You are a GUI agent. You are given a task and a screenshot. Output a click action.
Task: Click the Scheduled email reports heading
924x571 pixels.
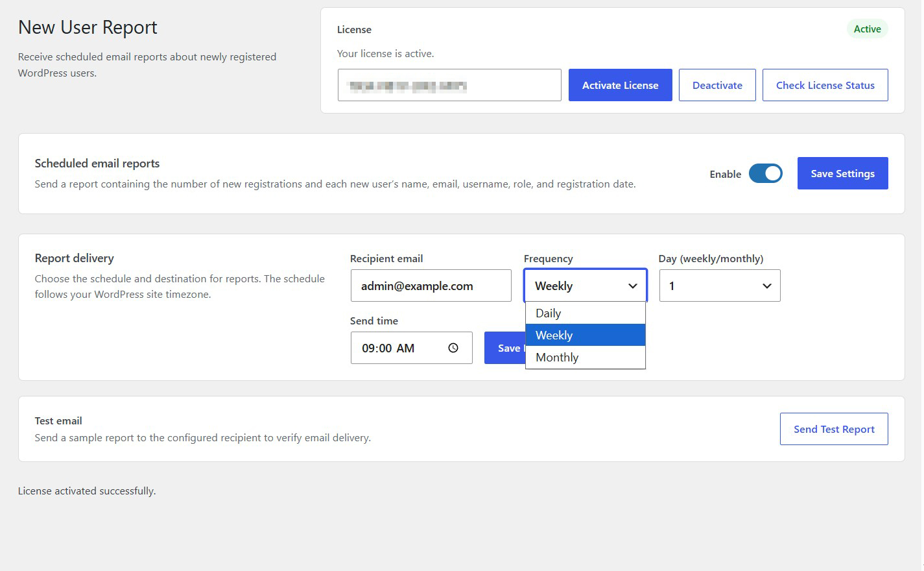[x=97, y=164]
